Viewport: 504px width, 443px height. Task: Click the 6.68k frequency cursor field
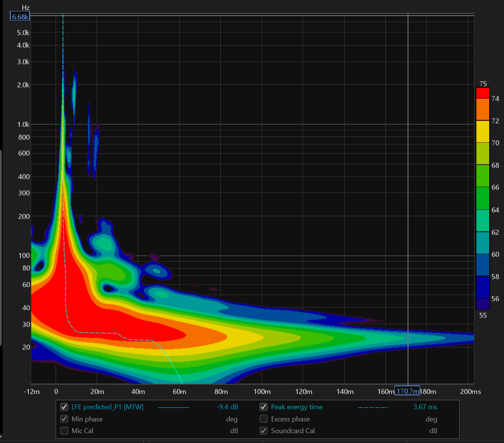(x=20, y=17)
